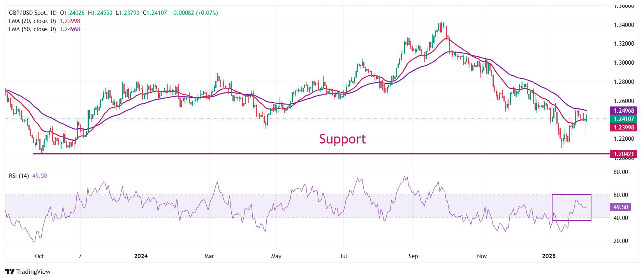The height and width of the screenshot is (280, 644).
Task: Click the red 1.23998 EMA price tag
Action: (624, 128)
